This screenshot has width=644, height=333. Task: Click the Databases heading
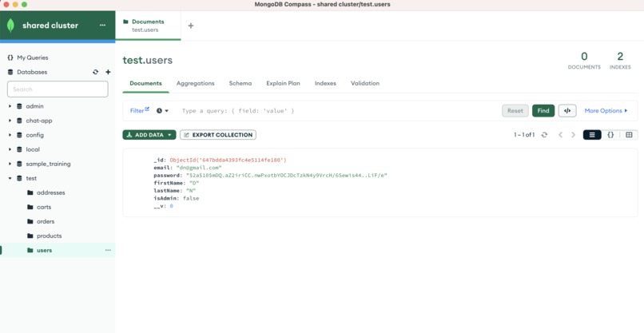coord(32,72)
